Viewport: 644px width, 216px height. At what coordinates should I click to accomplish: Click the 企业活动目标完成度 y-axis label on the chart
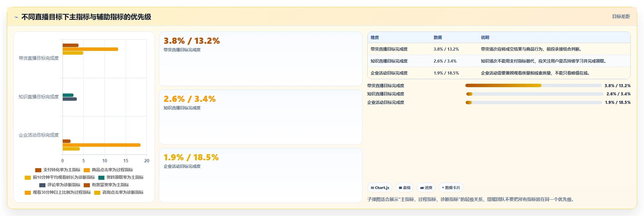39,135
